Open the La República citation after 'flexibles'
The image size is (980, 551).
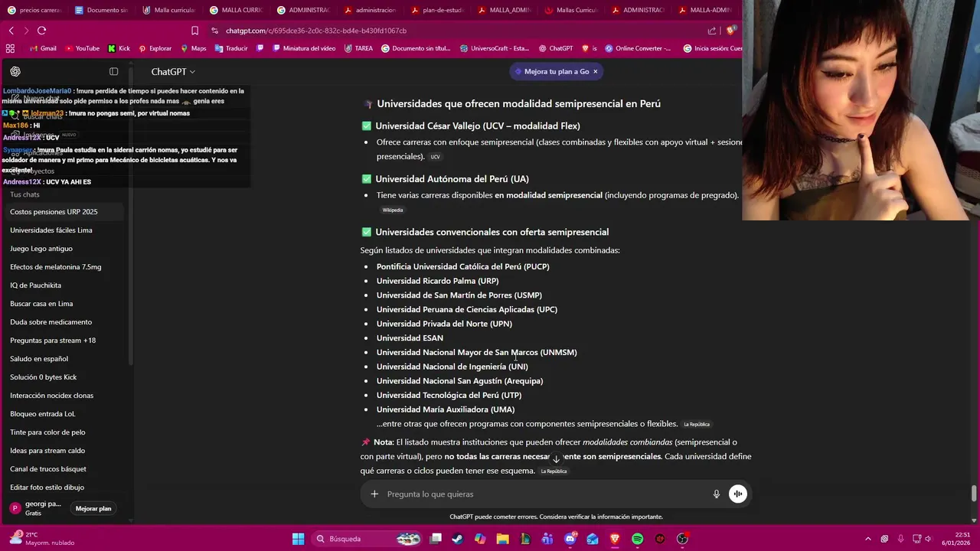pyautogui.click(x=697, y=424)
